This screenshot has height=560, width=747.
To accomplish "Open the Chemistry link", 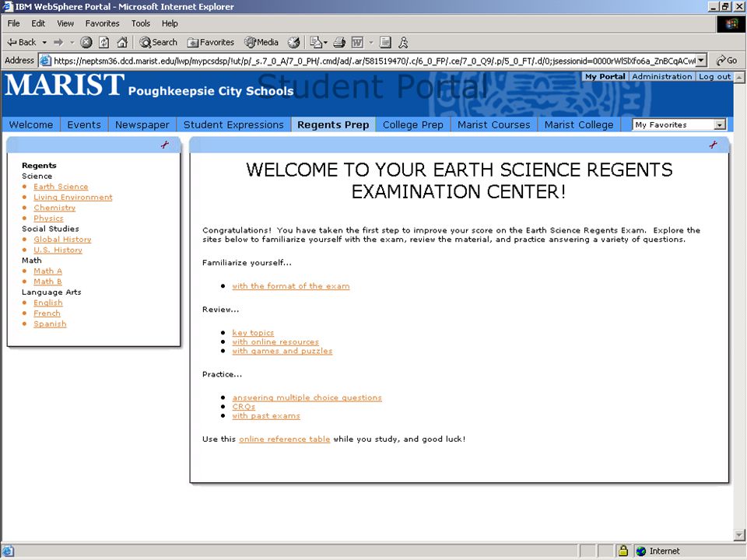I will pyautogui.click(x=54, y=208).
